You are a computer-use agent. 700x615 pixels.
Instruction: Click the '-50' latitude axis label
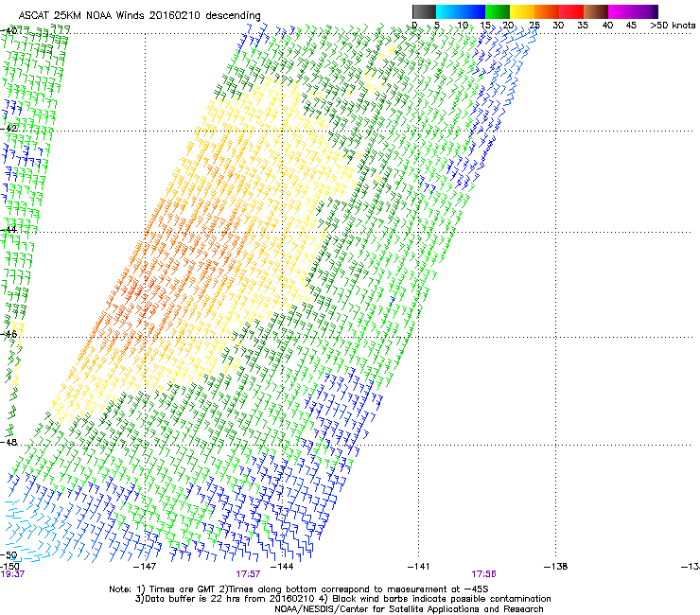point(9,555)
